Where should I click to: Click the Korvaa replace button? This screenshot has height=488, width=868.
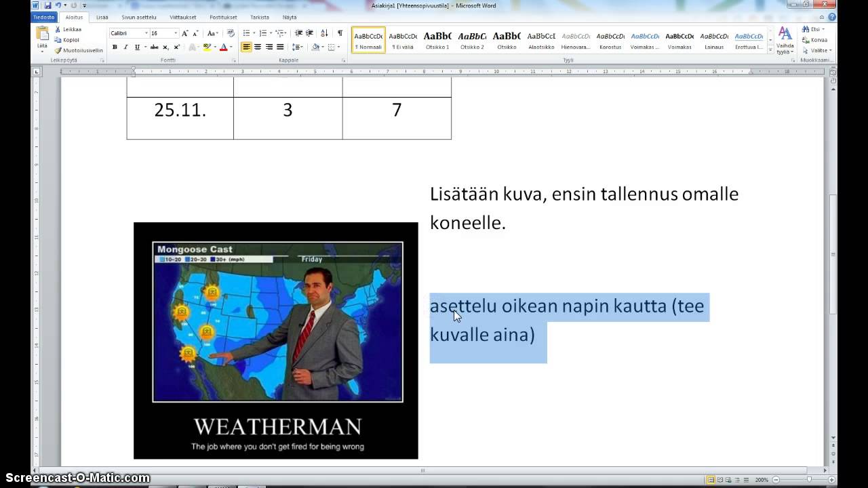tap(815, 40)
